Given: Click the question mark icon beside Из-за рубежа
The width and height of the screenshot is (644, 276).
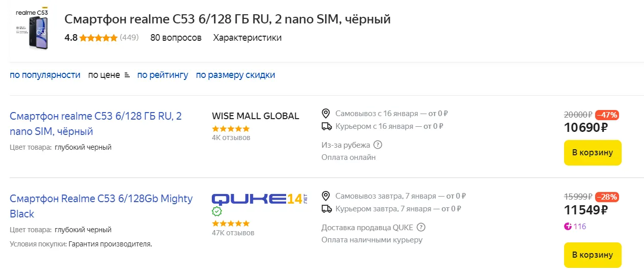Looking at the screenshot, I should coord(377,145).
